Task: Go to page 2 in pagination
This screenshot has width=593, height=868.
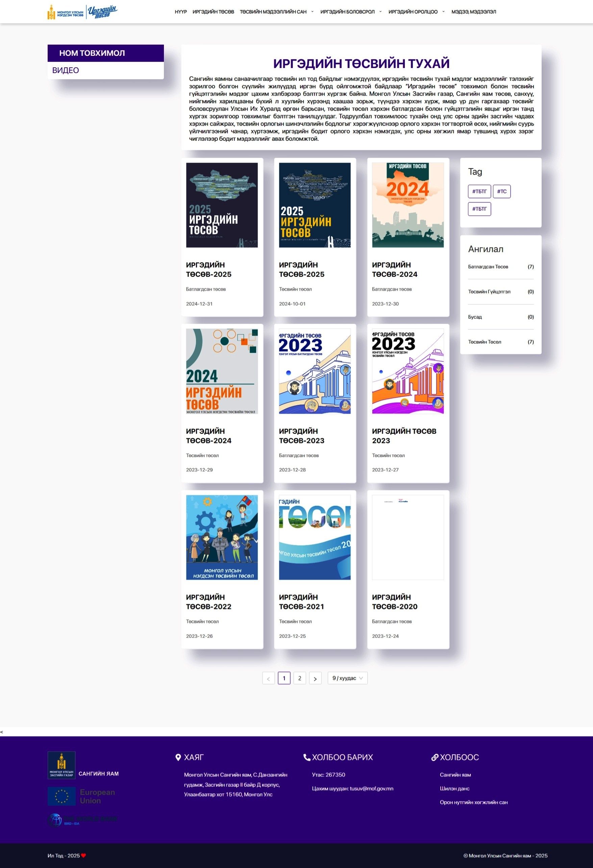Action: (x=300, y=678)
